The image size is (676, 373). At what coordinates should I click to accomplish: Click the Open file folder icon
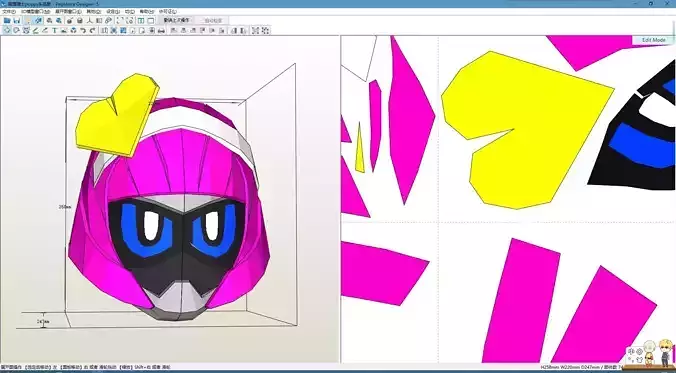pyautogui.click(x=7, y=21)
